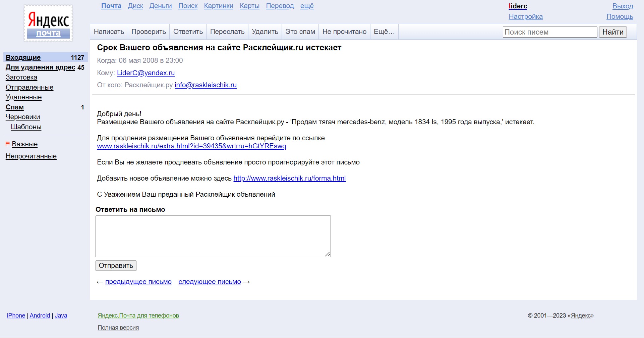Open the Диск service link

135,6
